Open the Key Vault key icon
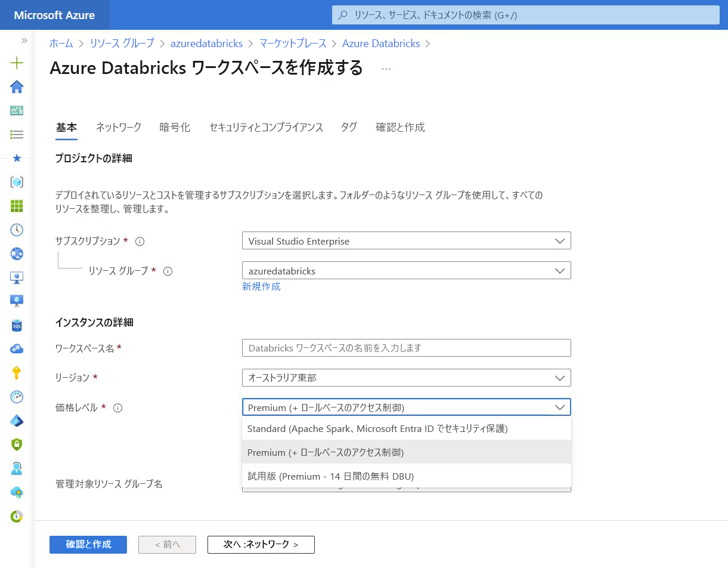This screenshot has width=728, height=568. coord(17,373)
